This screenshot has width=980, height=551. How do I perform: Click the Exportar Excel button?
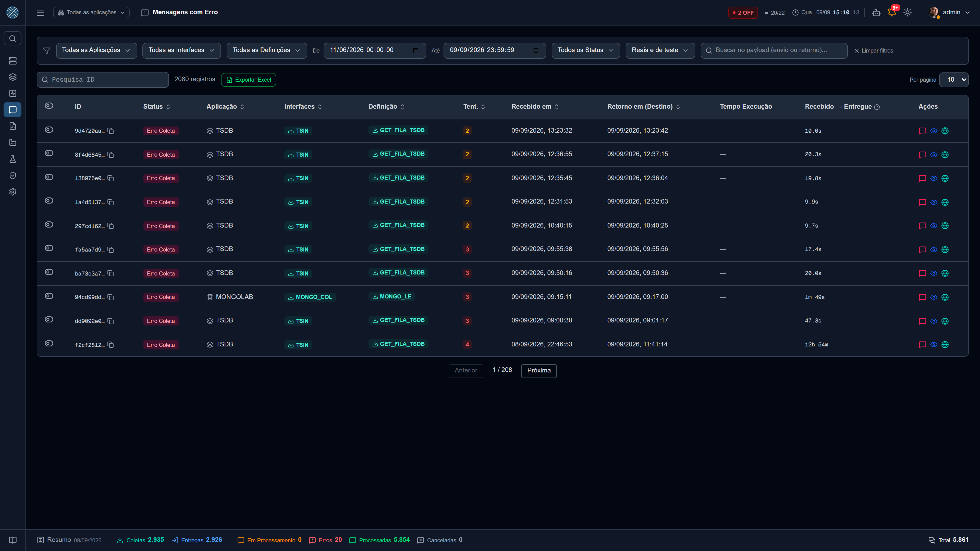pyautogui.click(x=248, y=80)
